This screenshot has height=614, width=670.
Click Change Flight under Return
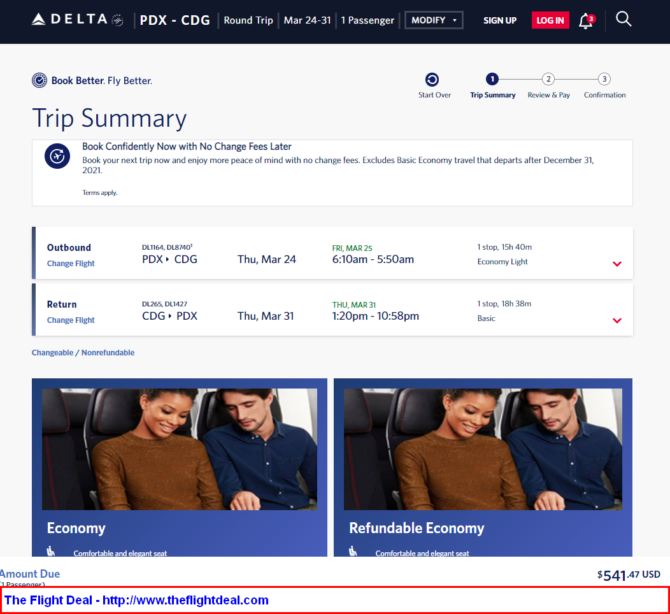tap(71, 320)
